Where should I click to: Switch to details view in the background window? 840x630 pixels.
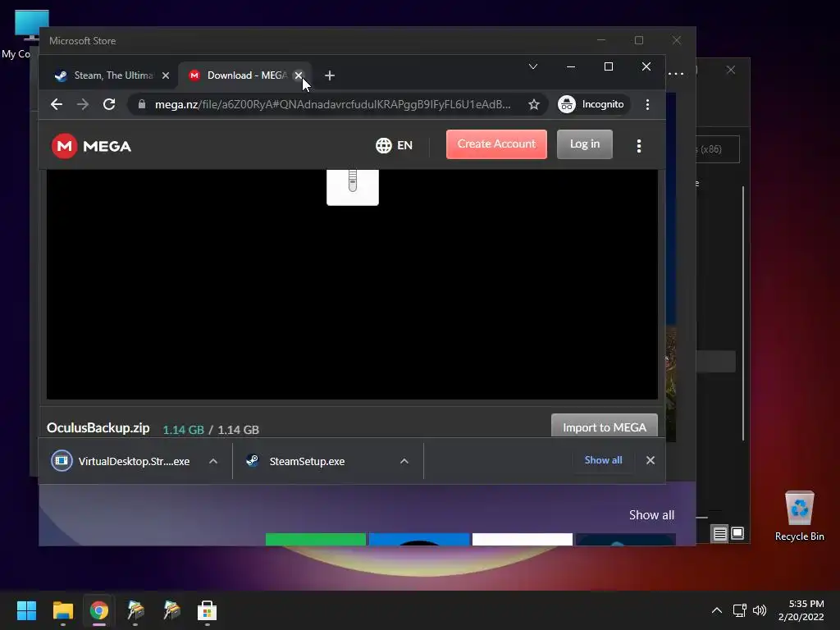[719, 533]
